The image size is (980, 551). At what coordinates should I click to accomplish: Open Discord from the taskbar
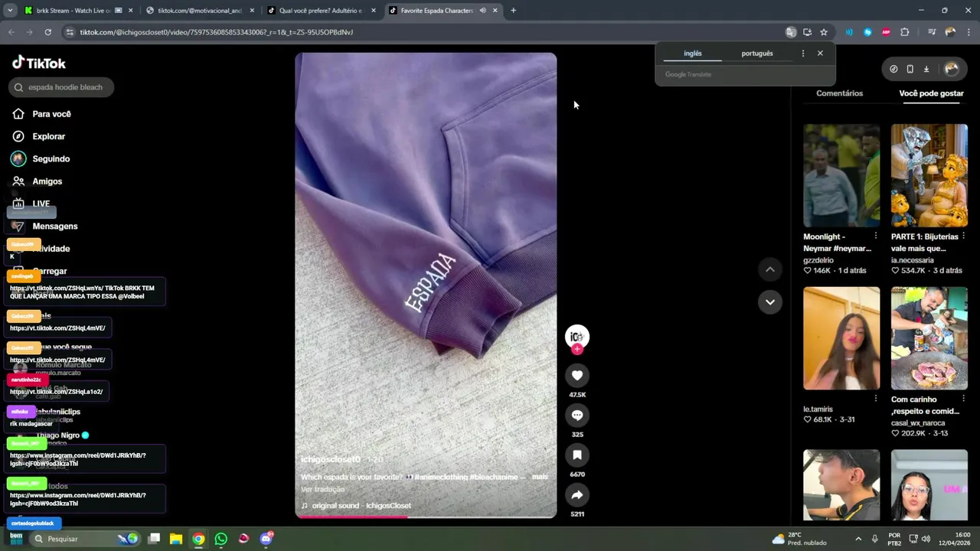(266, 539)
